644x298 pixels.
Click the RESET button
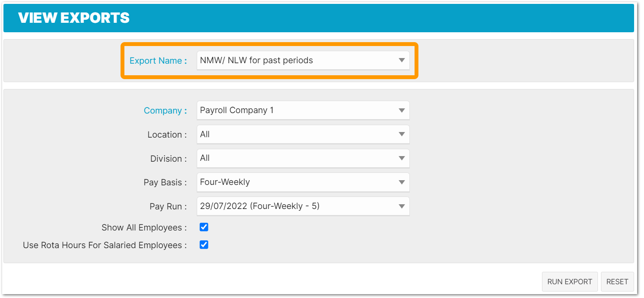click(x=617, y=282)
